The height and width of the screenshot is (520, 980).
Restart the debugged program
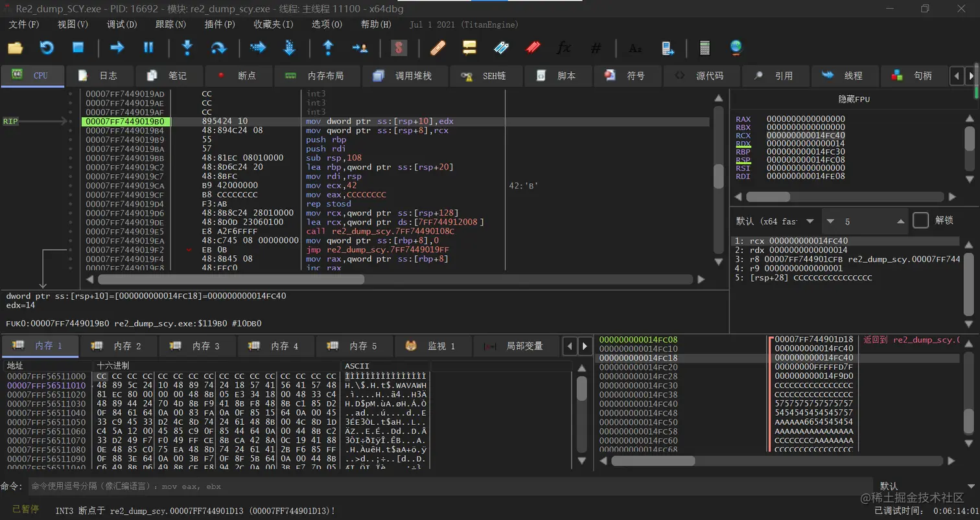pyautogui.click(x=47, y=47)
